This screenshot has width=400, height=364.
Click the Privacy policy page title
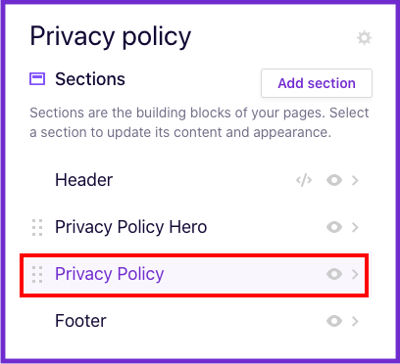click(110, 36)
